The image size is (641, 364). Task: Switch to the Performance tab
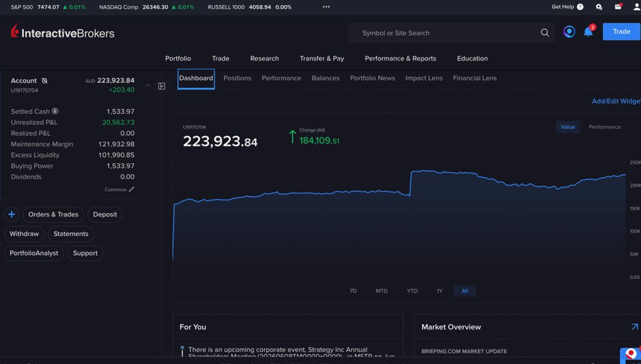281,78
